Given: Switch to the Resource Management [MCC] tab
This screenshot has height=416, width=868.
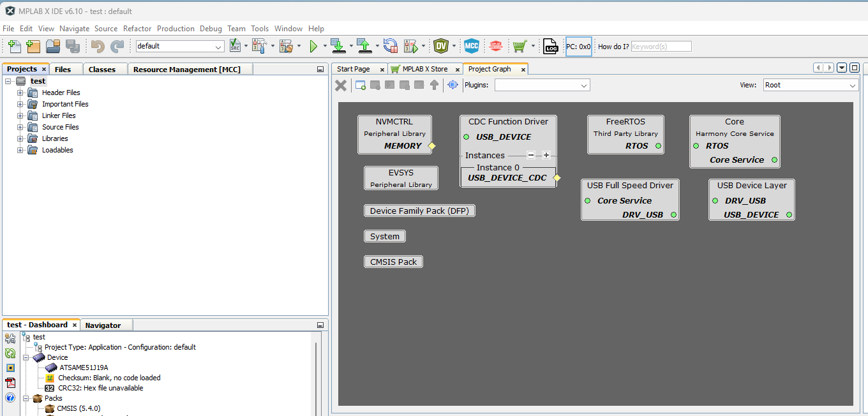Looking at the screenshot, I should pyautogui.click(x=186, y=69).
